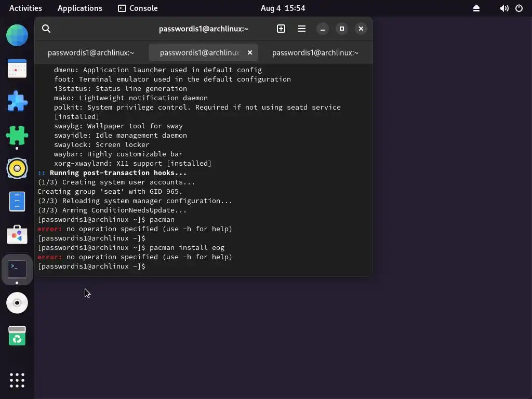Open the blue puzzle piece app in dock
Screen dimensions: 532x399
[17, 101]
